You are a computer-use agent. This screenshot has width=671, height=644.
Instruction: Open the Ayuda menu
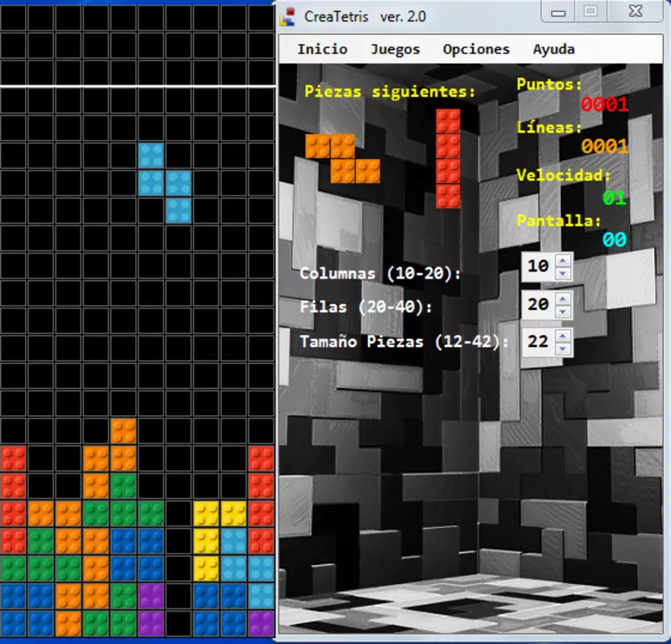coord(553,50)
